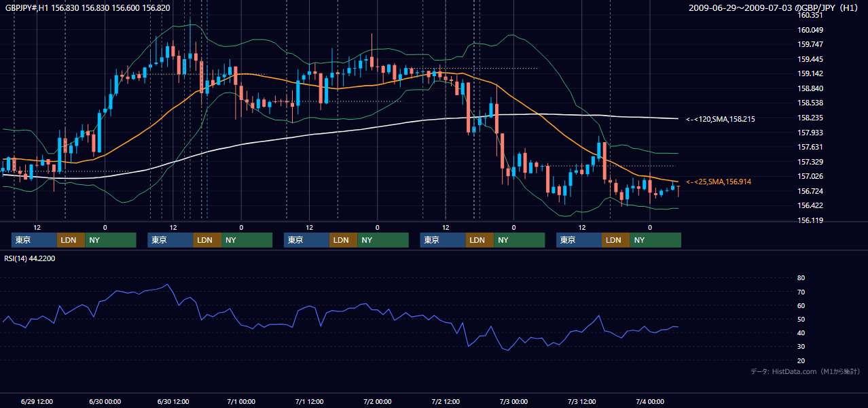The height and width of the screenshot is (408, 868).
Task: Click the 7/2 12:00 date label
Action: tap(446, 401)
